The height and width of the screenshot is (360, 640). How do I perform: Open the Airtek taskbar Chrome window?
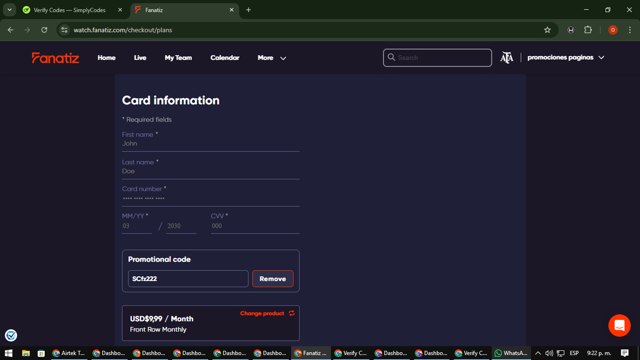tap(69, 353)
